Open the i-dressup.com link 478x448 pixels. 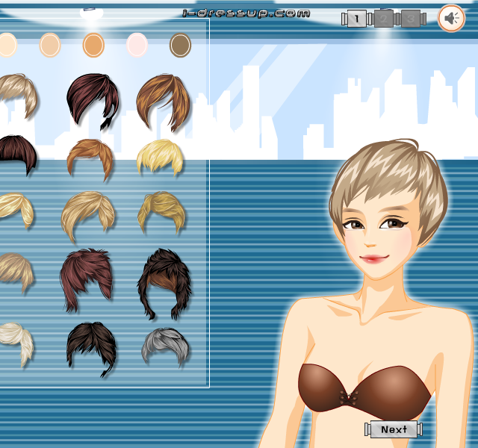pyautogui.click(x=246, y=13)
